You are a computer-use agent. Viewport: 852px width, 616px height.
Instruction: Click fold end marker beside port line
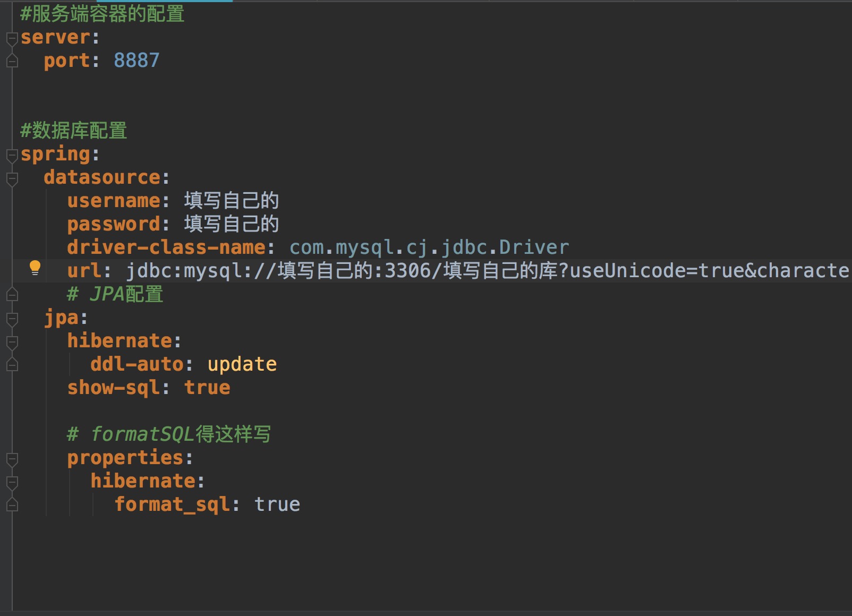[x=12, y=61]
